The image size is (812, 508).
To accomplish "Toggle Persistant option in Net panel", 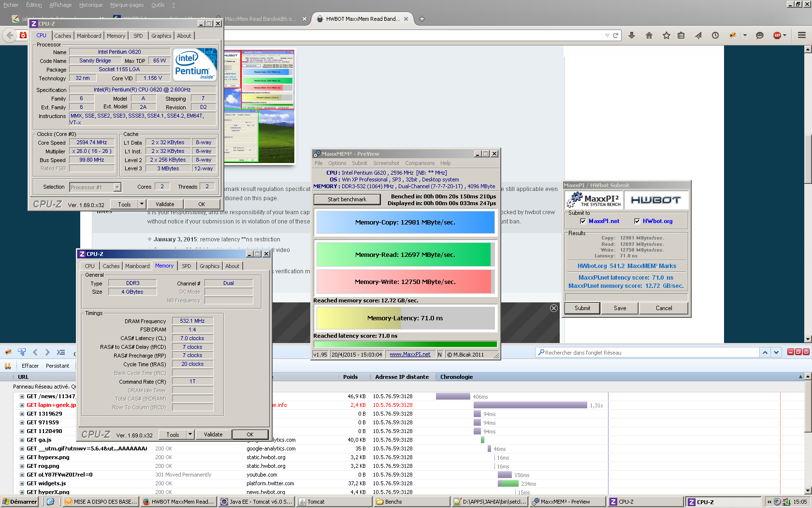I will tap(58, 366).
